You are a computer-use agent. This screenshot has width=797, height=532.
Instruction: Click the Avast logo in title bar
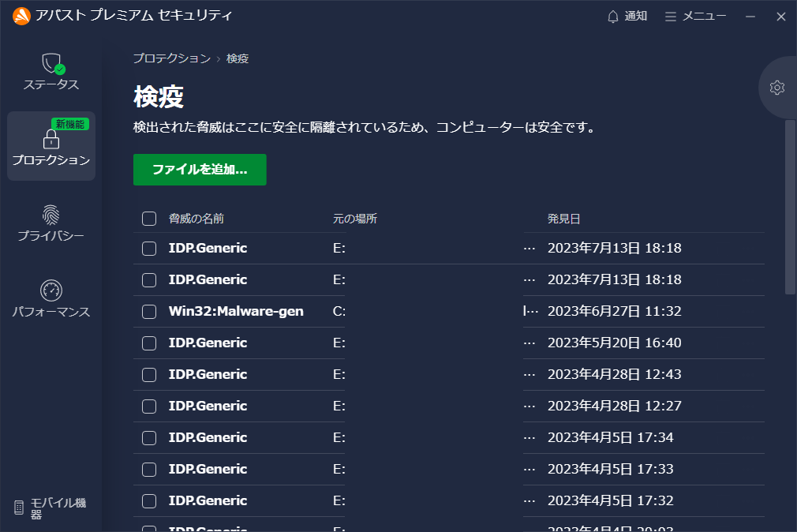tap(21, 16)
